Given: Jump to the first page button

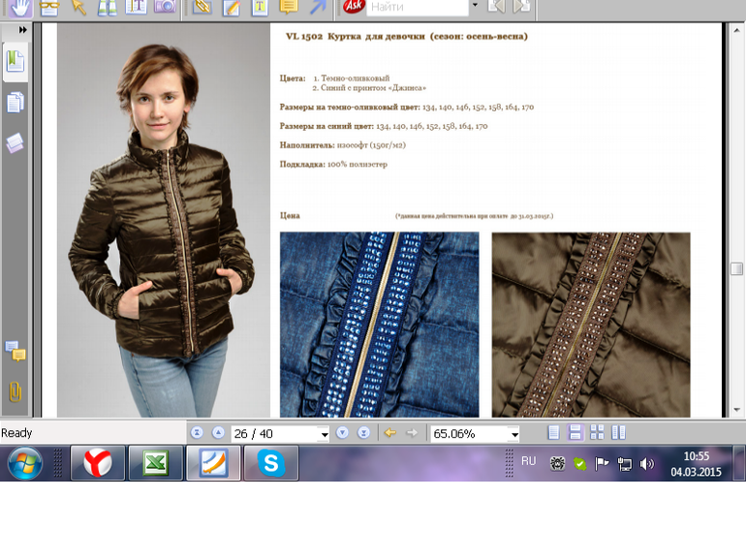Looking at the screenshot, I should [198, 433].
